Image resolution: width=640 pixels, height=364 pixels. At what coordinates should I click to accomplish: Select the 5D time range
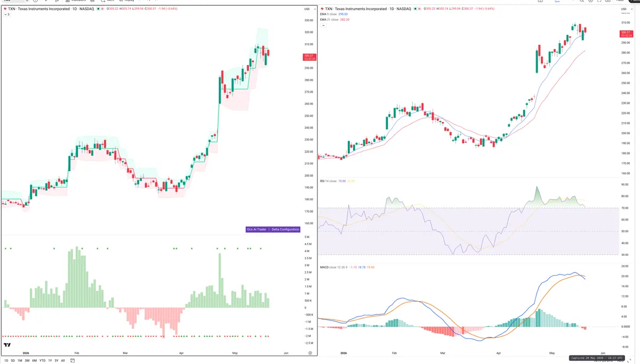(13, 361)
